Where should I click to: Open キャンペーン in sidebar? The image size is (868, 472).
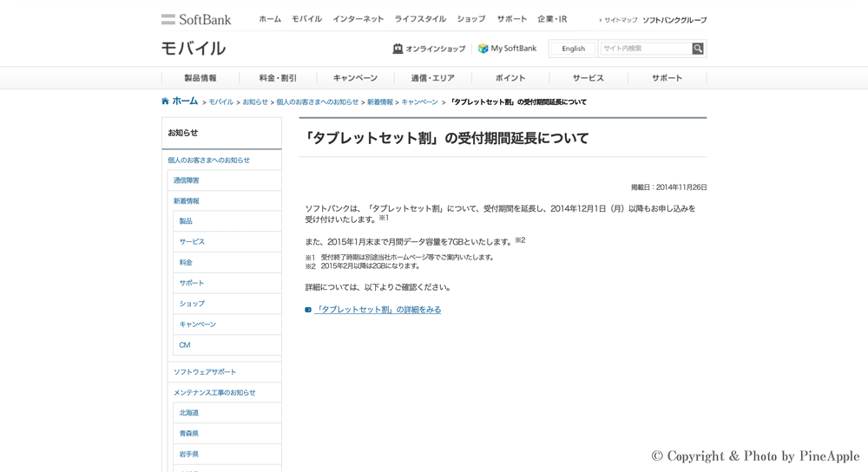(x=198, y=324)
